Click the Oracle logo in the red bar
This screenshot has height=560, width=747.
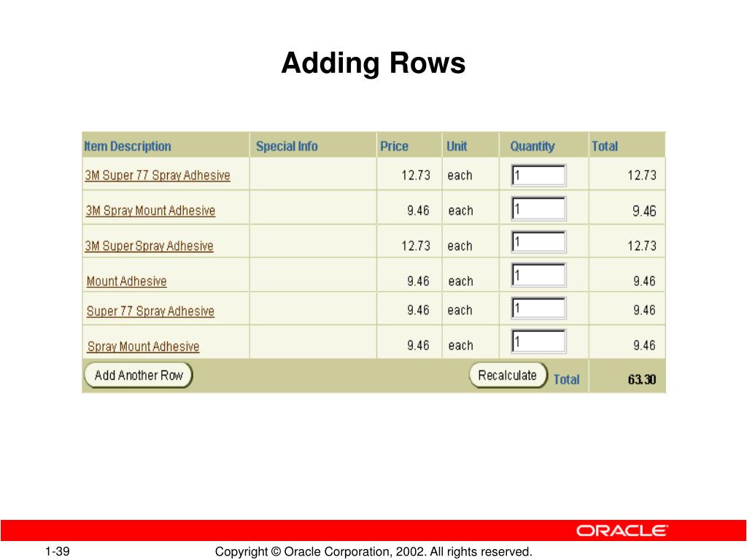tap(622, 531)
